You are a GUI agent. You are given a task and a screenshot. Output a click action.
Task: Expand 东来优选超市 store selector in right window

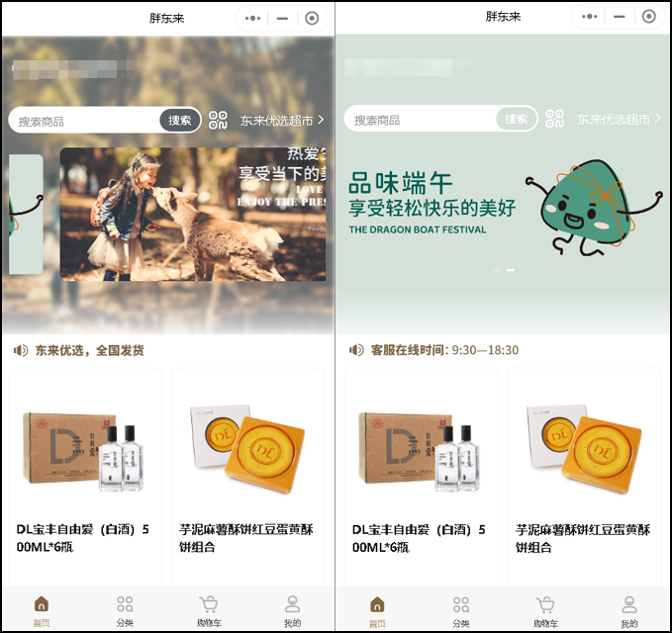coord(620,119)
